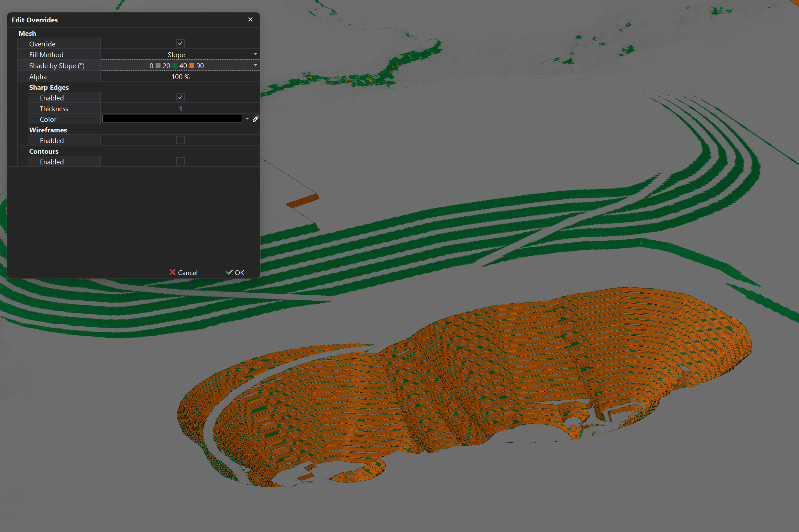Click the gray 20-degree slope swatch

[158, 65]
